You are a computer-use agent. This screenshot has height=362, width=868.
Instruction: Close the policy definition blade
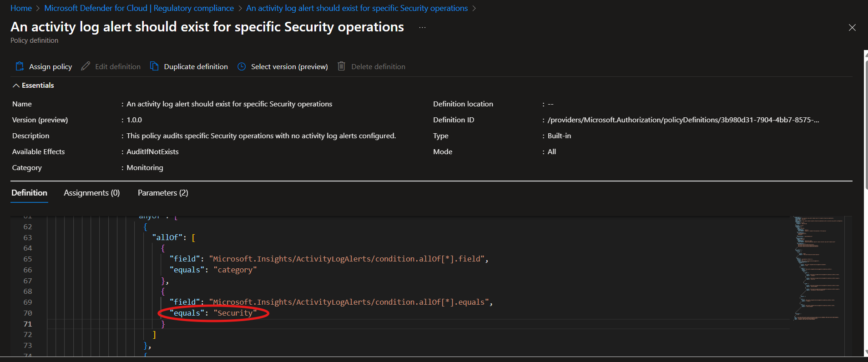[852, 28]
